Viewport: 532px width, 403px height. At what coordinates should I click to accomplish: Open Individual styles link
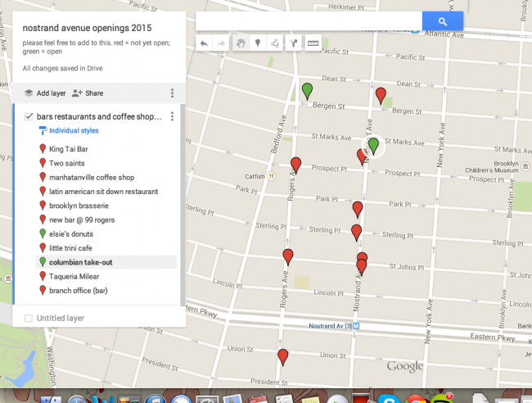coord(74,131)
